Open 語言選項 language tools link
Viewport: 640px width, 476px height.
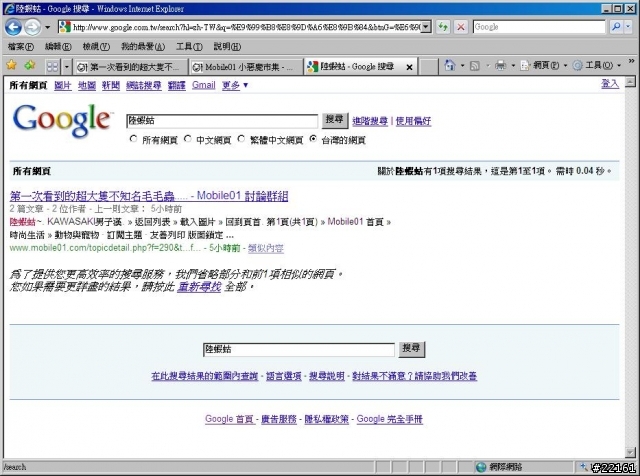pos(284,376)
